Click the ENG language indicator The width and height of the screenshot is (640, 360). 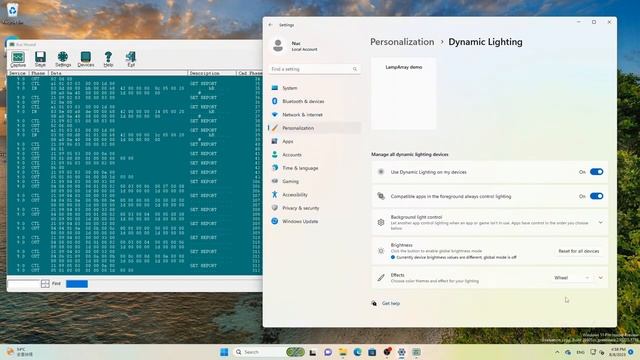point(580,352)
